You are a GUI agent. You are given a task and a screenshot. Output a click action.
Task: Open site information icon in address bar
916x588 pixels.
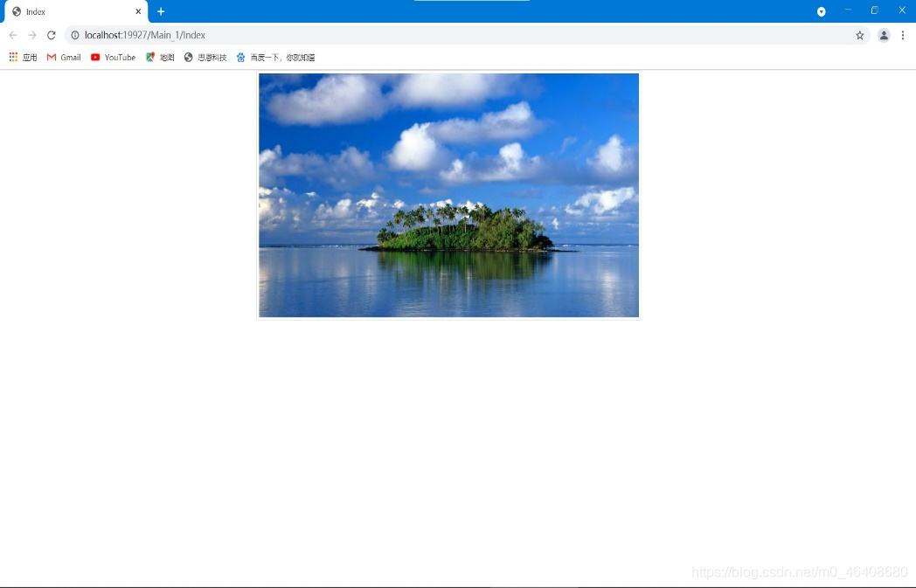click(x=75, y=35)
